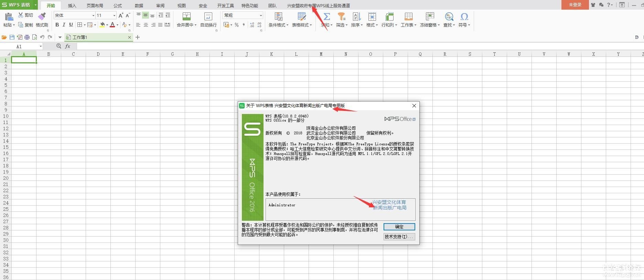
Task: Click the Worksheet (工作表) icon
Action: tap(408, 16)
